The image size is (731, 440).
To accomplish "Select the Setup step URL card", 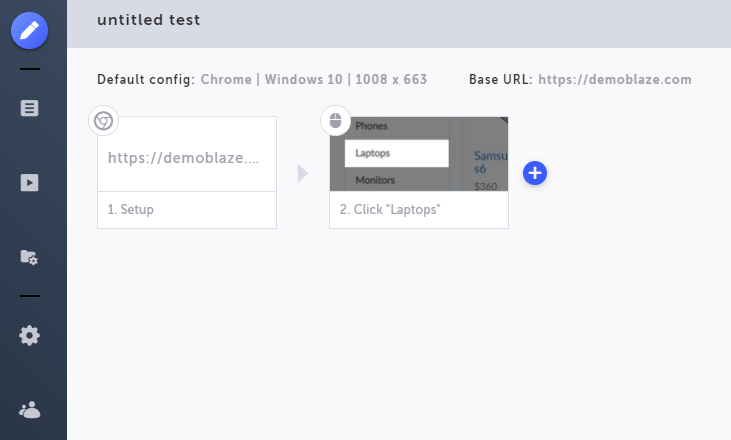I will pos(187,154).
